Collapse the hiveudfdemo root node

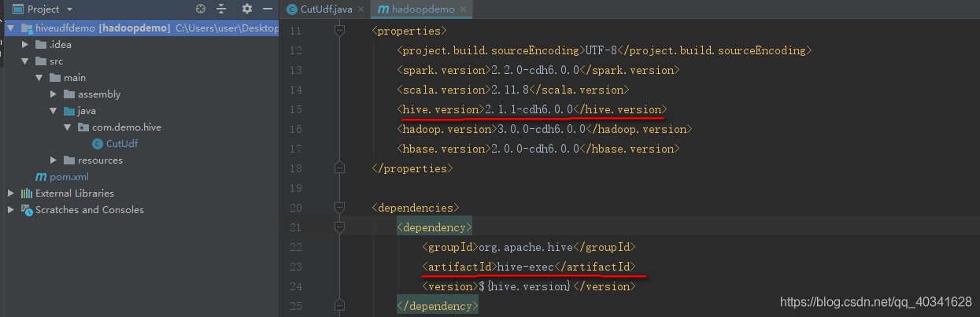click(x=9, y=28)
